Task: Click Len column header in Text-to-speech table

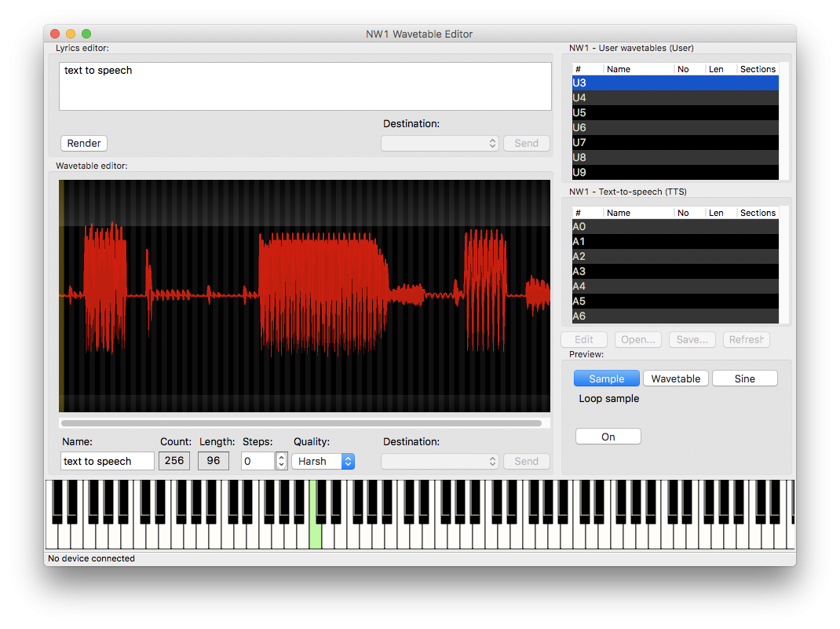Action: pos(721,213)
